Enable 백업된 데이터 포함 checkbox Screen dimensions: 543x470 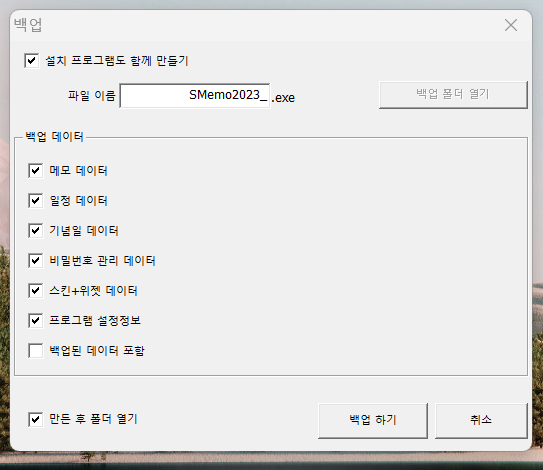pyautogui.click(x=35, y=351)
